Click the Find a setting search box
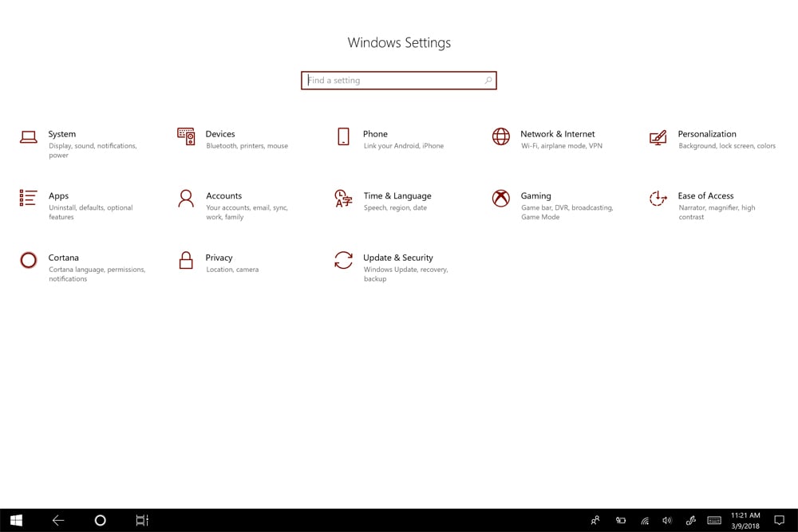This screenshot has width=798, height=532. click(399, 80)
